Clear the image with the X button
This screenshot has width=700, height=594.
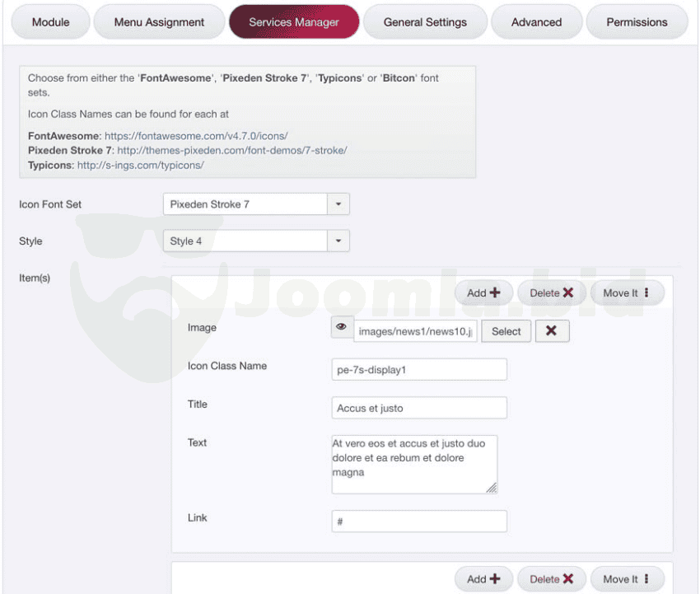pos(552,331)
